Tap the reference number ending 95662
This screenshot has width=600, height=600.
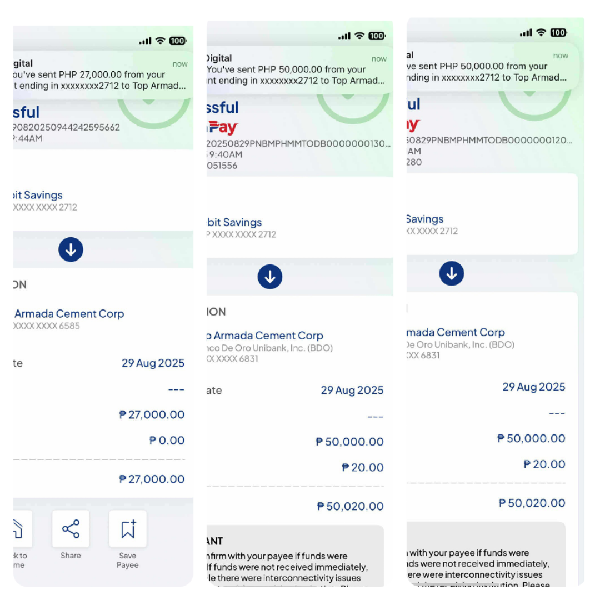point(66,127)
